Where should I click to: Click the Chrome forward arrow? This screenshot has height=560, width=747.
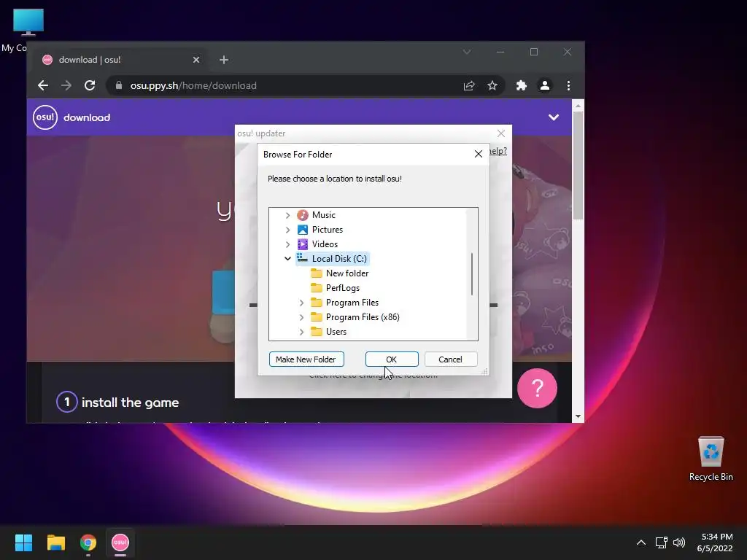coord(66,86)
